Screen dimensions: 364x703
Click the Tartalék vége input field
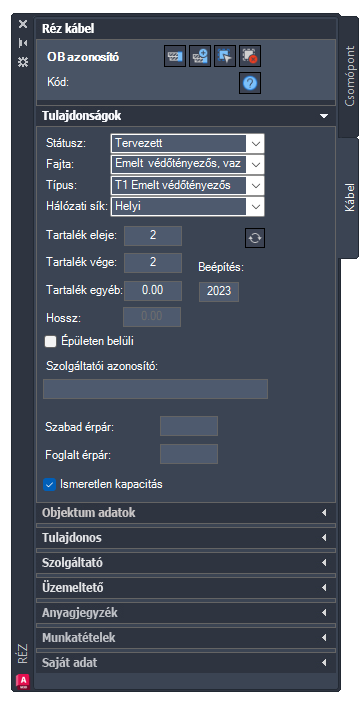[x=153, y=263]
